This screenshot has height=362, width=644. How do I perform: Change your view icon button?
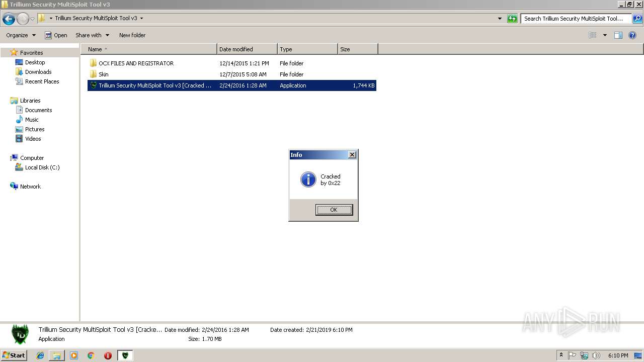point(593,35)
